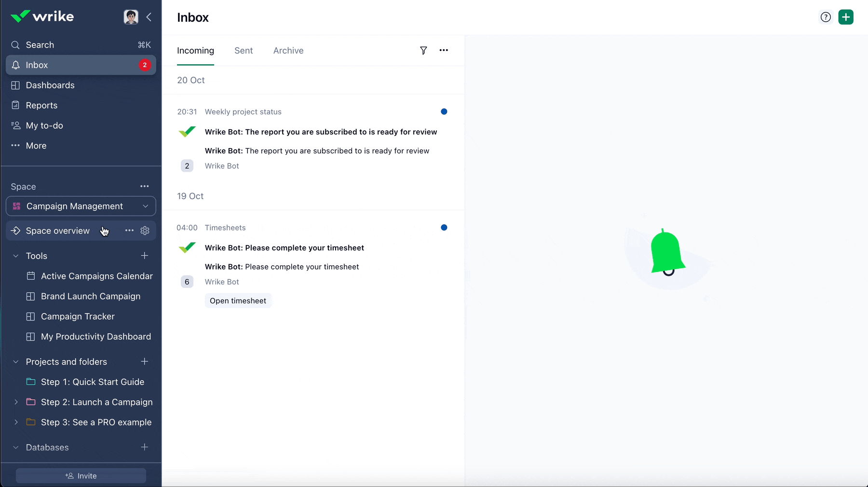
Task: Click the Wrike logo
Action: click(42, 16)
